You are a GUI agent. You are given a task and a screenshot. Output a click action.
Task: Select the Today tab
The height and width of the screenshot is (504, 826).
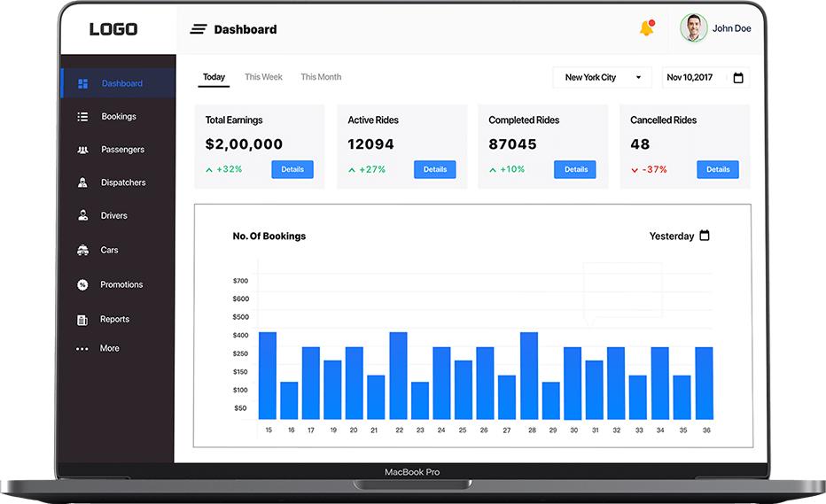tap(214, 77)
